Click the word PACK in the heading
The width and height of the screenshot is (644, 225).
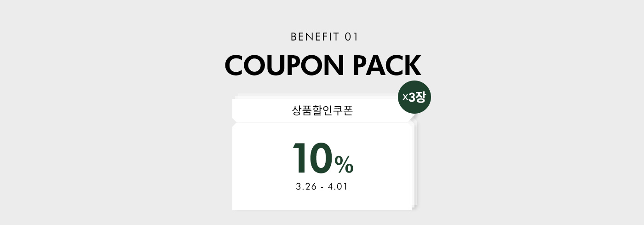click(x=387, y=66)
